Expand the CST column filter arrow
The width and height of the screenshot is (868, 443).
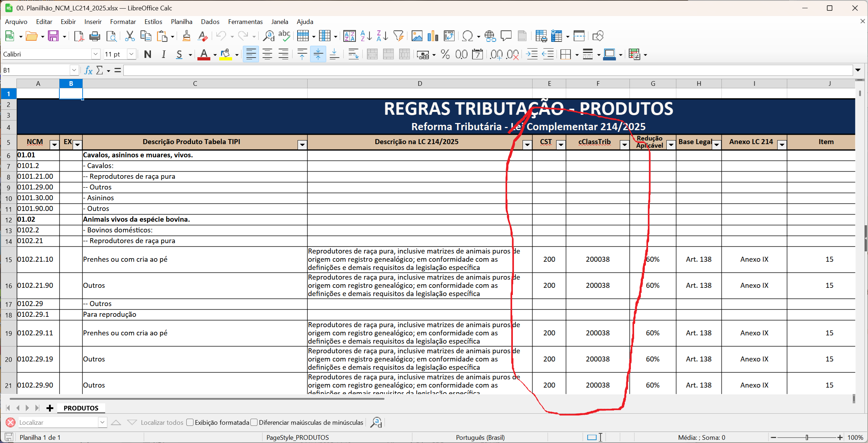561,145
